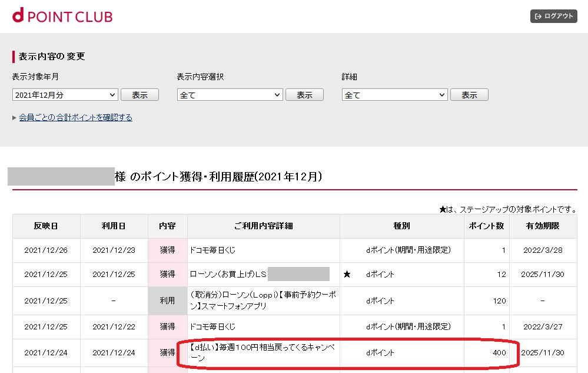Click expiry date 2022/3/27

[543, 327]
